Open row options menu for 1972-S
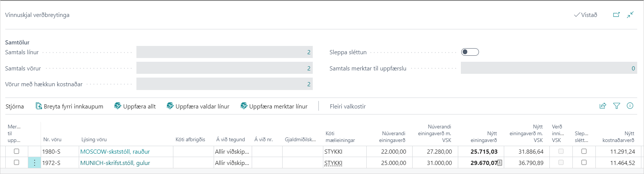Image resolution: width=644 pixels, height=174 pixels. [34, 163]
